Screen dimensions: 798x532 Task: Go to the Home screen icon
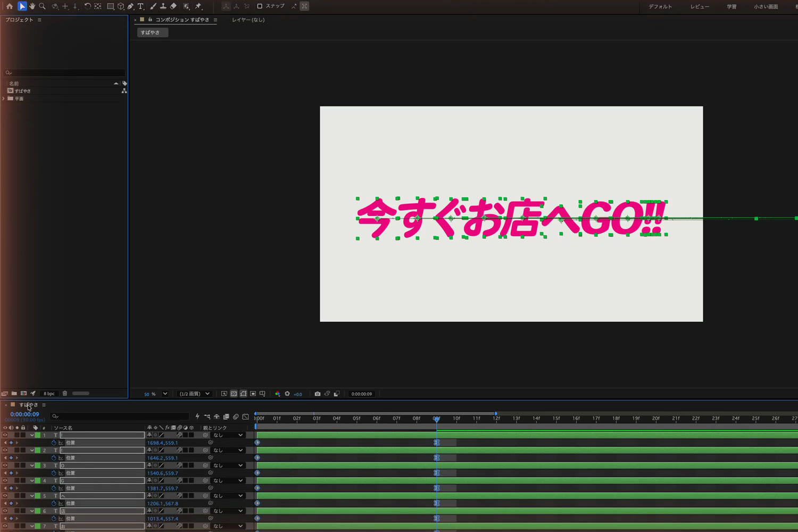click(10, 6)
